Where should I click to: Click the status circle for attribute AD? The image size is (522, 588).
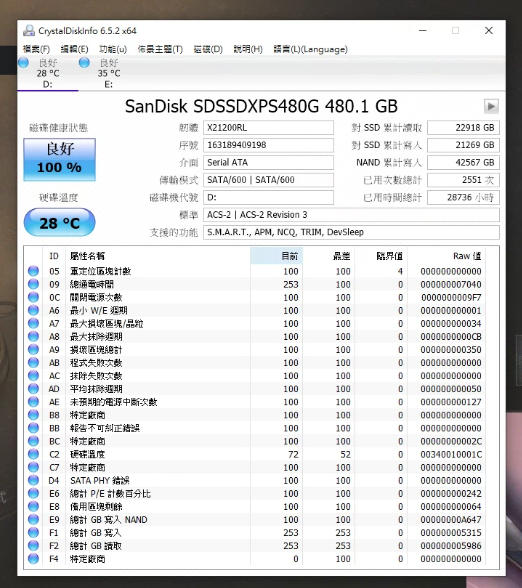tap(33, 388)
